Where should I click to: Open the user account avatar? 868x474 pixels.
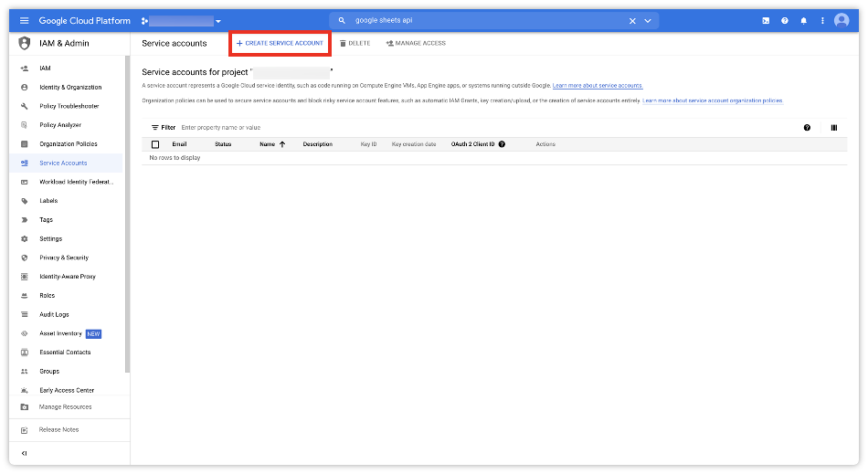[x=842, y=21]
